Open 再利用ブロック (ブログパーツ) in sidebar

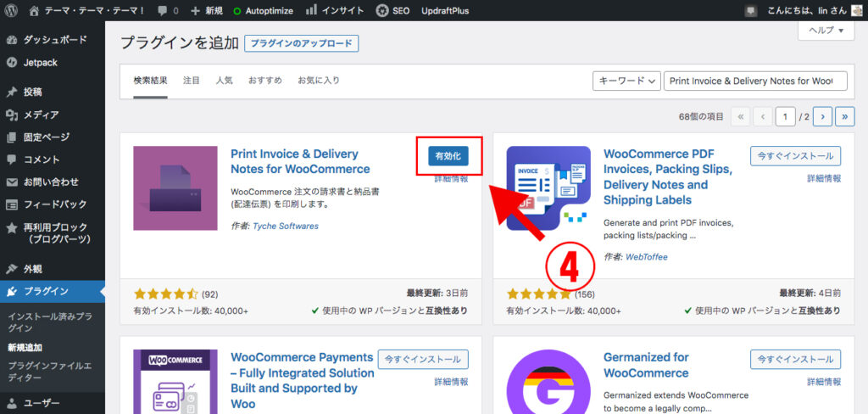[53, 232]
